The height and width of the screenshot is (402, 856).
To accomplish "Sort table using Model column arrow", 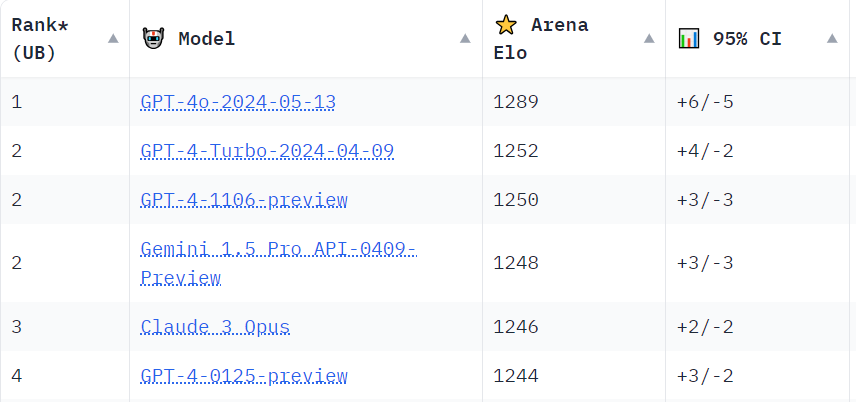I will tap(465, 38).
